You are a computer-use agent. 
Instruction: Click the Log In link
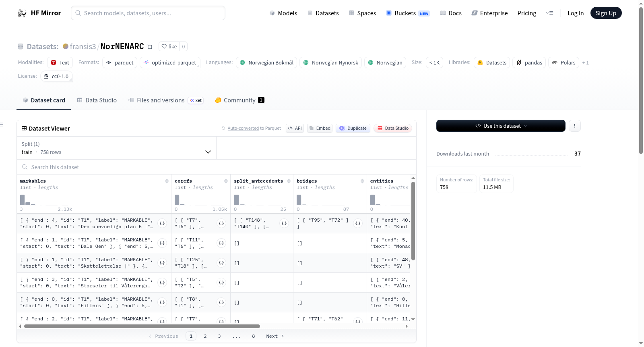pos(576,13)
